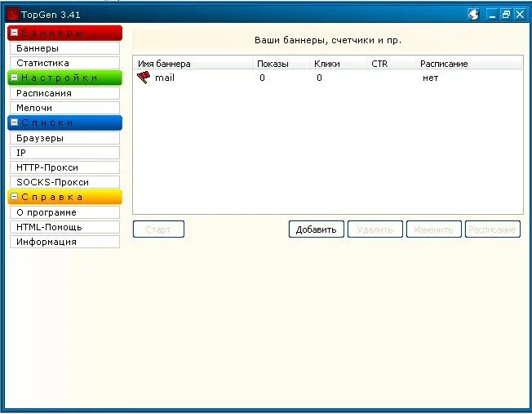The image size is (532, 414).
Task: Open the HTTP-Прокси list
Action: (x=64, y=167)
